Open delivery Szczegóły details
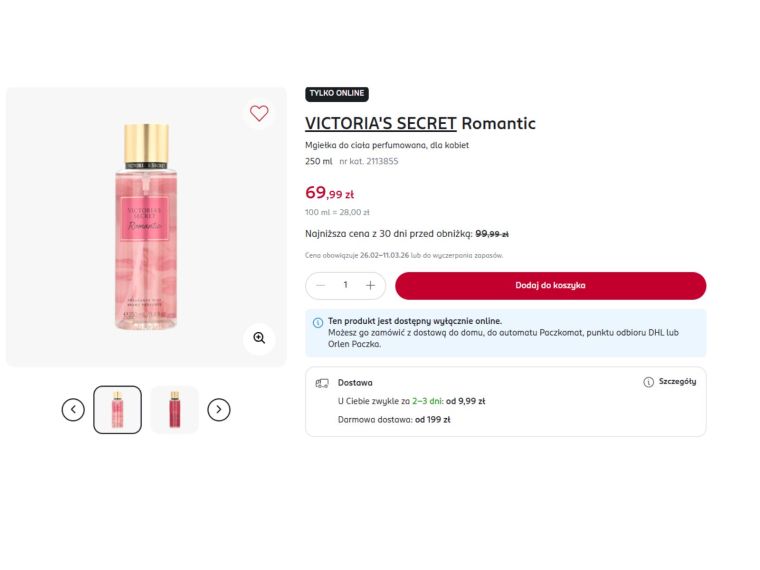 [677, 381]
